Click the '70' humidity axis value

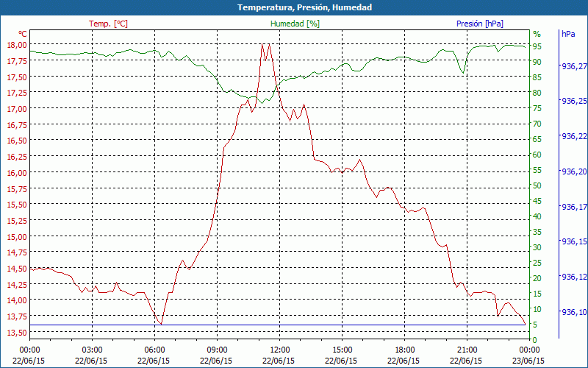pyautogui.click(x=537, y=124)
